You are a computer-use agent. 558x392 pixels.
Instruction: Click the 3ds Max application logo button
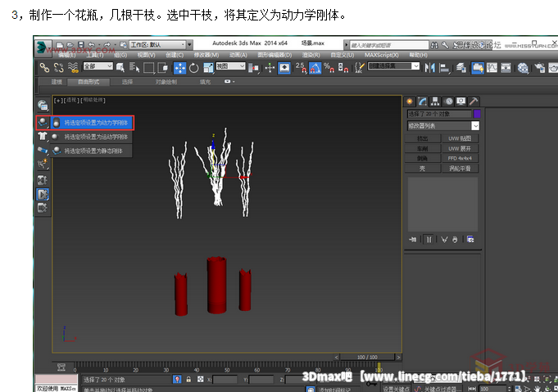(x=42, y=47)
